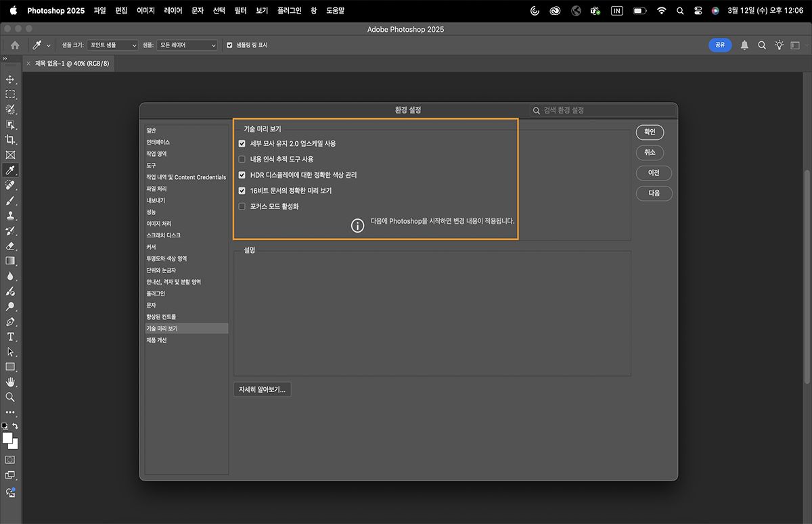This screenshot has height=524, width=812.
Task: Select the History Brush tool
Action: pyautogui.click(x=10, y=231)
